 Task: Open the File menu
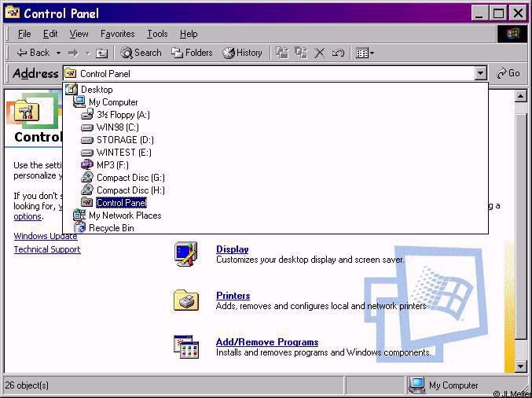coord(24,34)
